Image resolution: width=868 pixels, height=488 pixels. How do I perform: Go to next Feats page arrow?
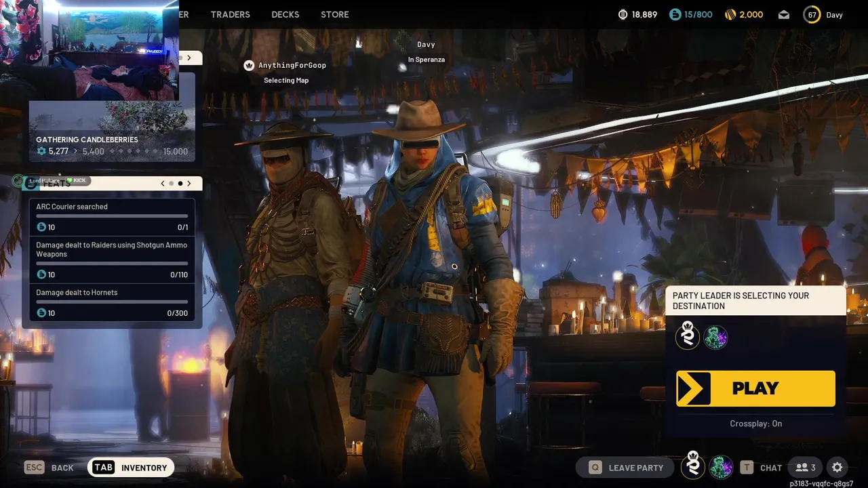pyautogui.click(x=189, y=183)
